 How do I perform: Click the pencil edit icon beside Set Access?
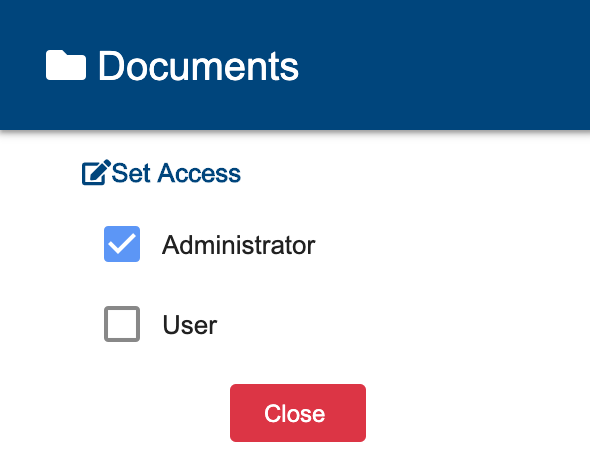(96, 172)
